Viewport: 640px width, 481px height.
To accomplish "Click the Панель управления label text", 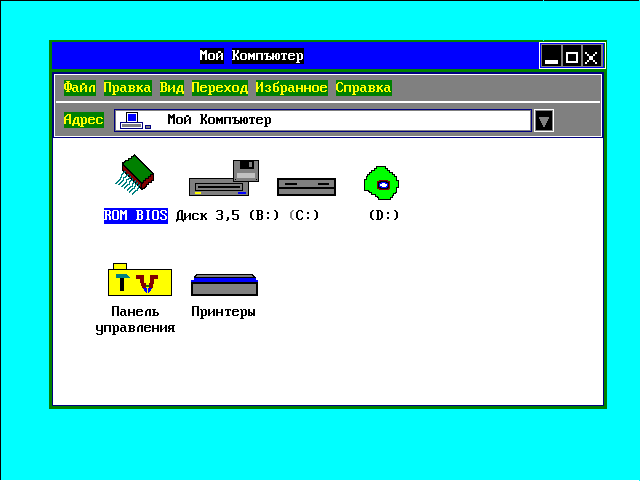I will coord(135,320).
